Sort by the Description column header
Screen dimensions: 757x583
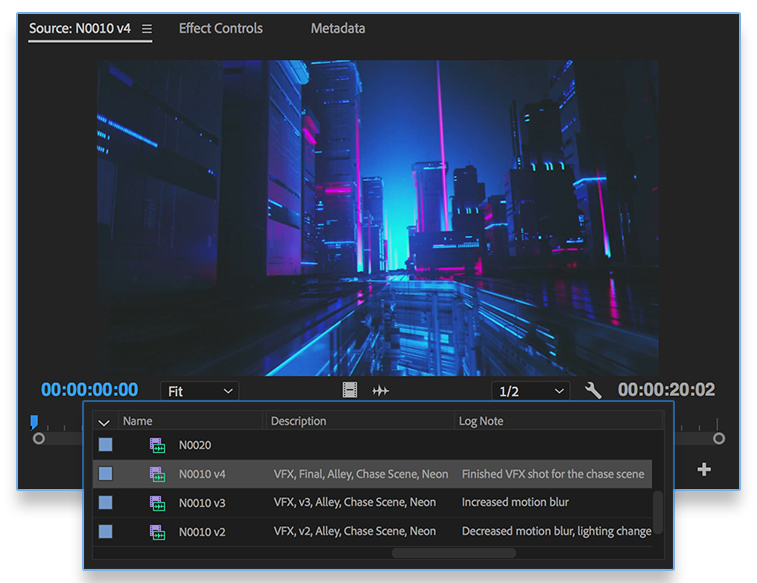(298, 421)
